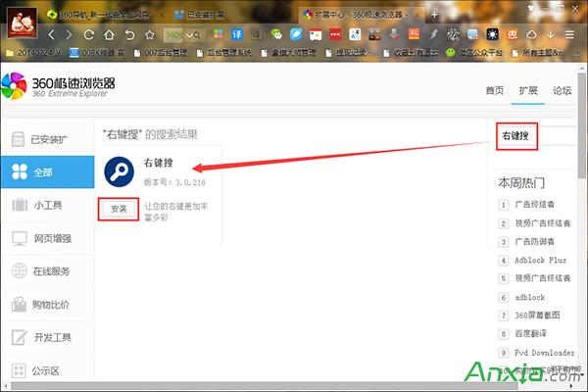This screenshot has height=392, width=588.
Task: Select 已安装扩展 in the sidebar
Action: tap(48, 139)
